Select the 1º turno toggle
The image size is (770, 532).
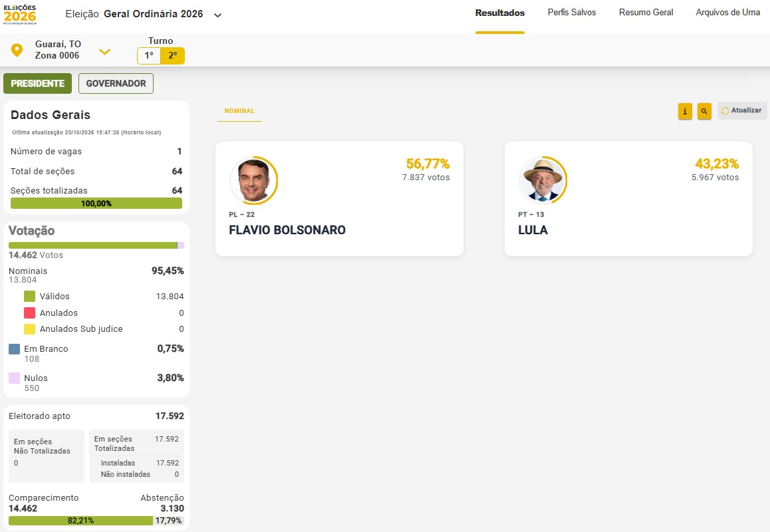pyautogui.click(x=149, y=55)
